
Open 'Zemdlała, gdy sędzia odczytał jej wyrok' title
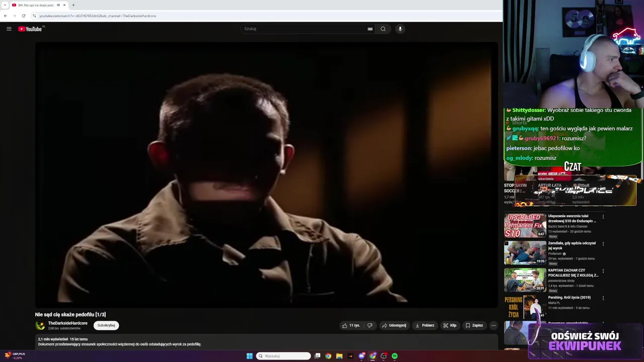pos(572,245)
